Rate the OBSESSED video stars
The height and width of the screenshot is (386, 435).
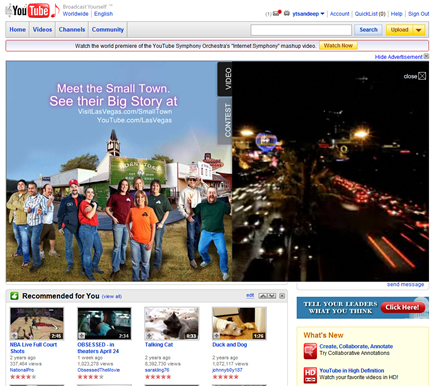pos(91,377)
